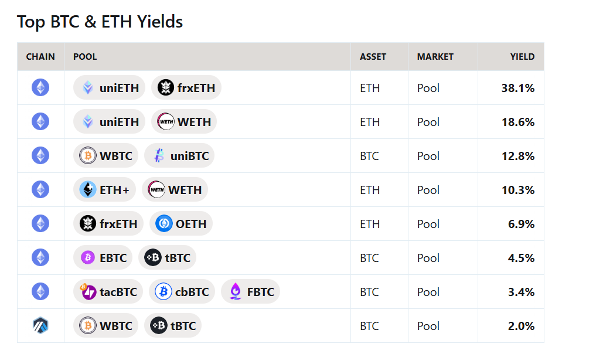The width and height of the screenshot is (596, 364).
Task: Select the cbBTC token pill
Action: (182, 291)
